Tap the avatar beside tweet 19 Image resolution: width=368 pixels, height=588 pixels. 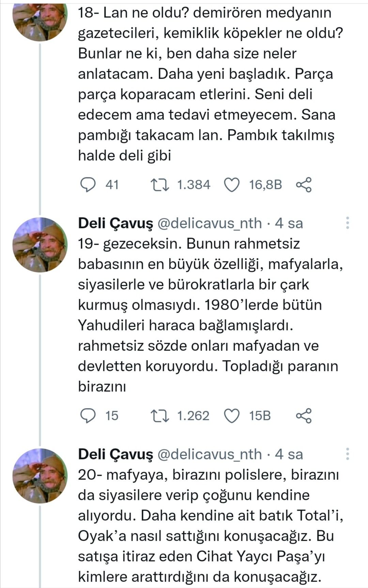(40, 244)
